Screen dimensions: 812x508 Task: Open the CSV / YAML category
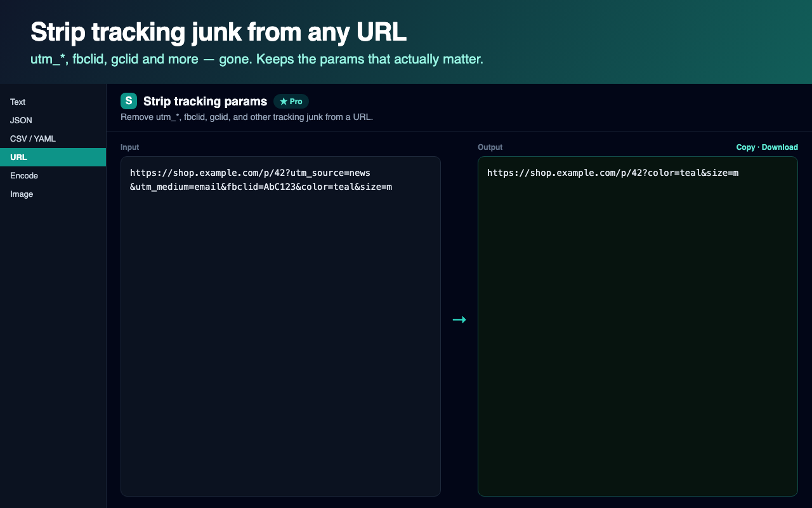click(x=53, y=138)
